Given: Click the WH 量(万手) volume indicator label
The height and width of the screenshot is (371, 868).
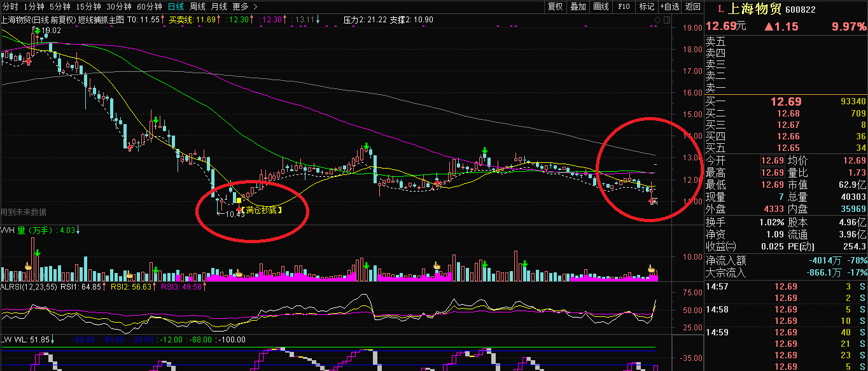Looking at the screenshot, I should click(x=28, y=230).
